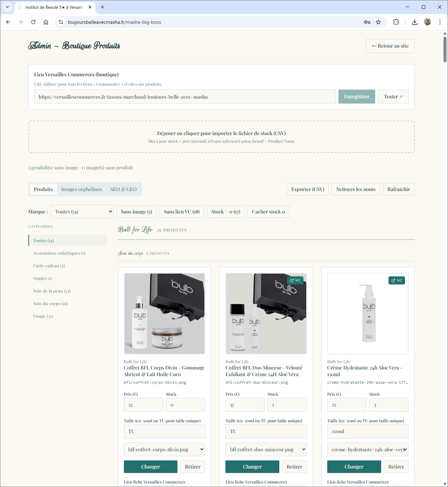Viewport: 448px width, 487px height.
Task: Click the Taille field showing 150ml
Action: point(368,431)
